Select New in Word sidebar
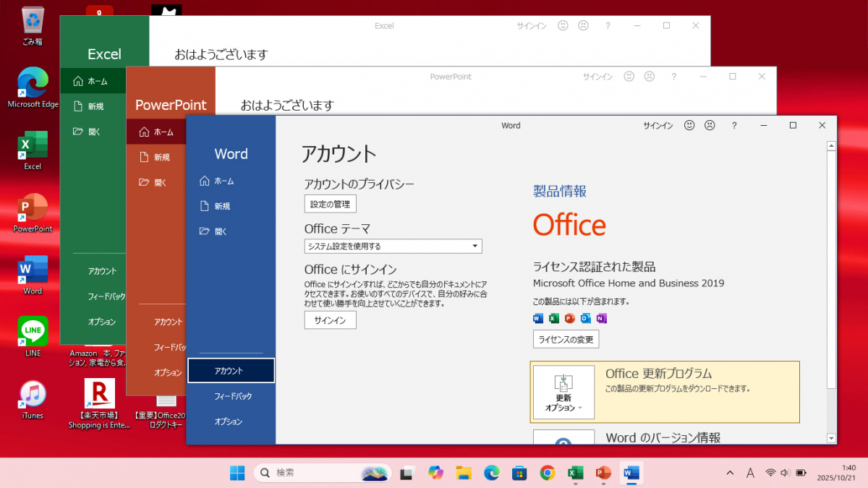The height and width of the screenshot is (488, 868). click(222, 206)
